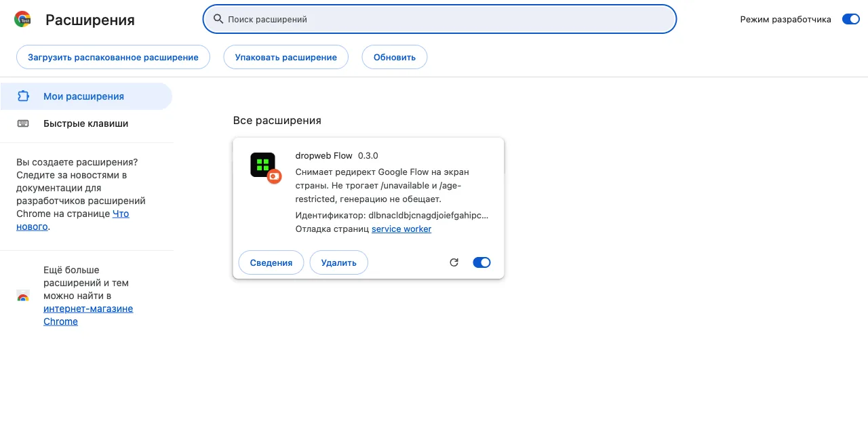Click the Обновить button
868x434 pixels.
pos(395,57)
